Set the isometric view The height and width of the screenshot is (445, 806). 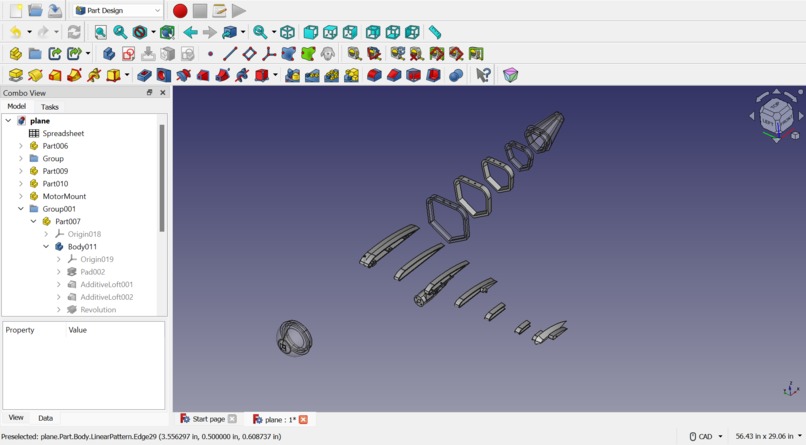coord(287,32)
